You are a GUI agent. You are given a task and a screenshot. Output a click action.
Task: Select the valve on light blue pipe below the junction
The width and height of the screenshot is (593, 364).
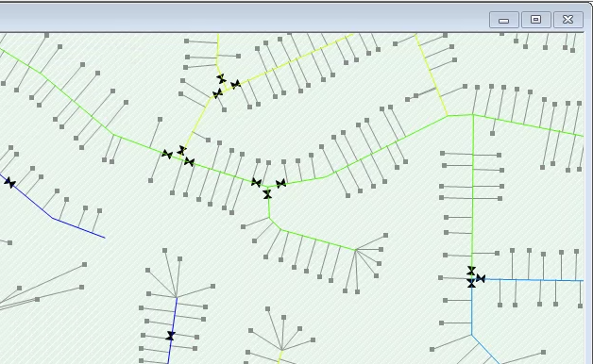[x=471, y=284]
